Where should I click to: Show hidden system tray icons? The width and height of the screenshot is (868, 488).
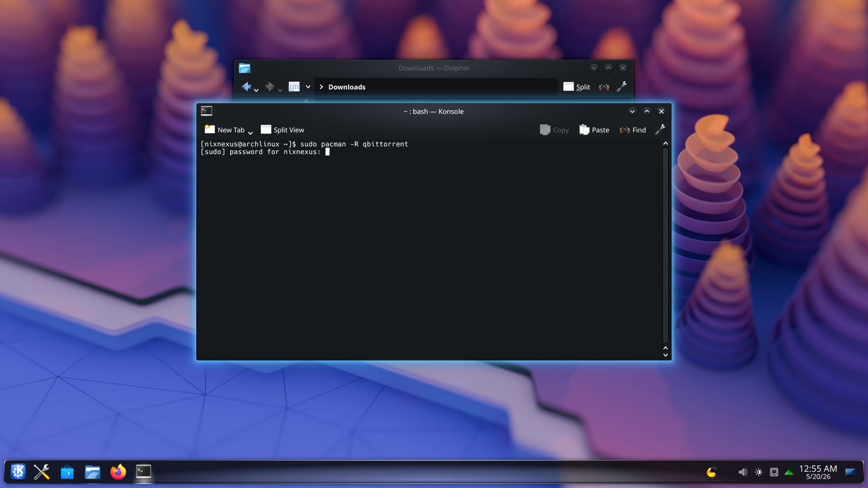[x=789, y=472]
